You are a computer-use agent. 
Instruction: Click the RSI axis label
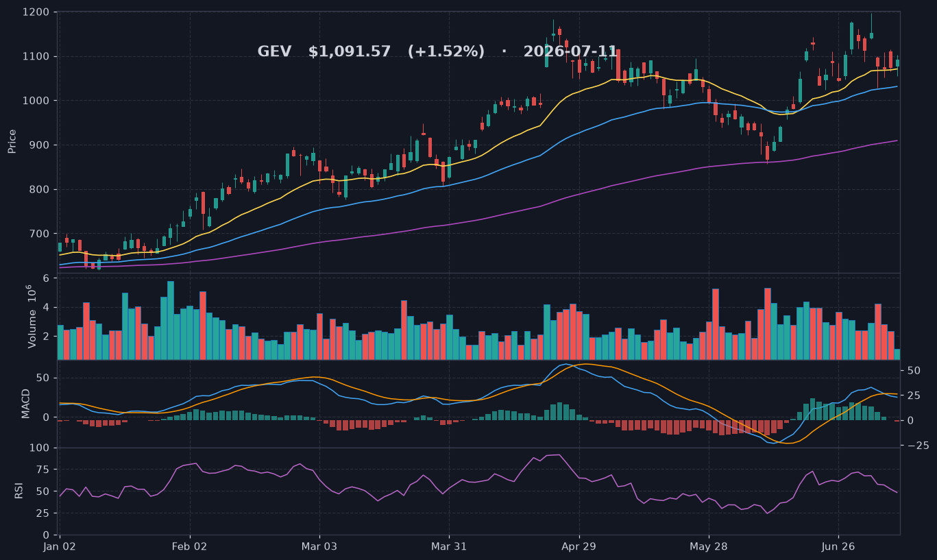tap(19, 490)
